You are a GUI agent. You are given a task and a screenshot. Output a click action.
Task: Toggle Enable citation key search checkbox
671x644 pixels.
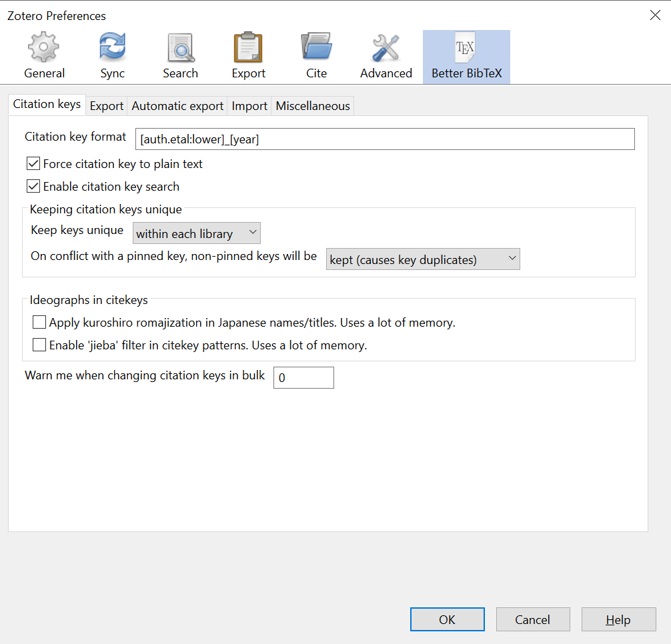point(33,187)
